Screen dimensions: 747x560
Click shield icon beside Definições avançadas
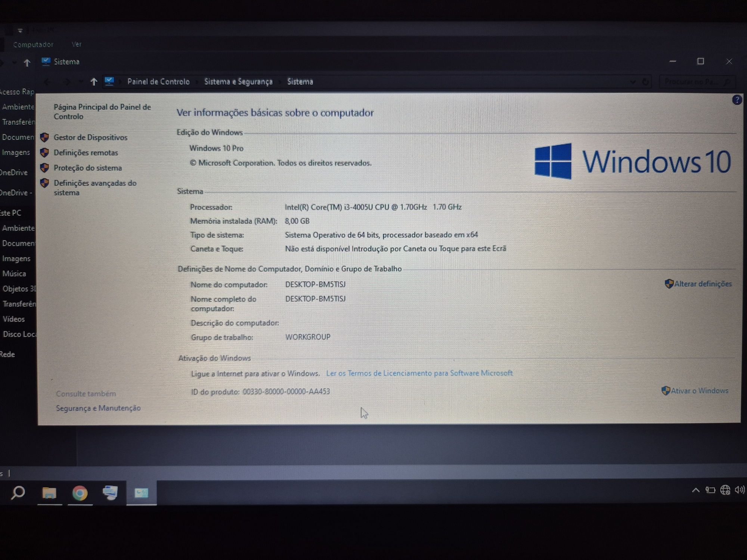pos(44,183)
